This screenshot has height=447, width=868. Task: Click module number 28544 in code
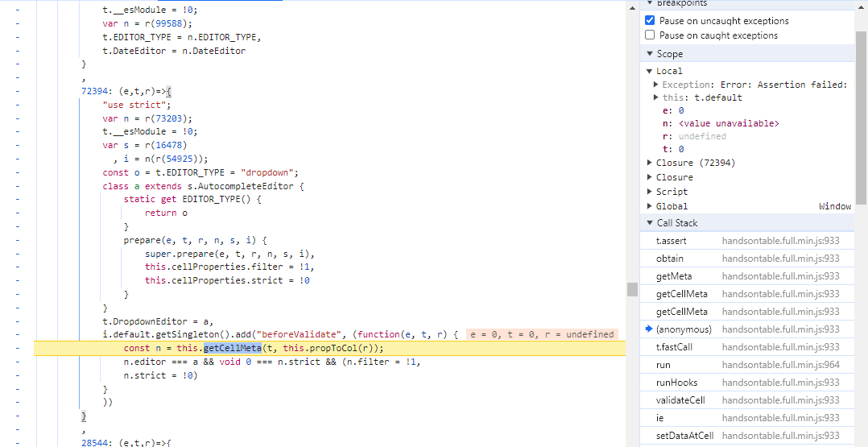click(x=96, y=442)
